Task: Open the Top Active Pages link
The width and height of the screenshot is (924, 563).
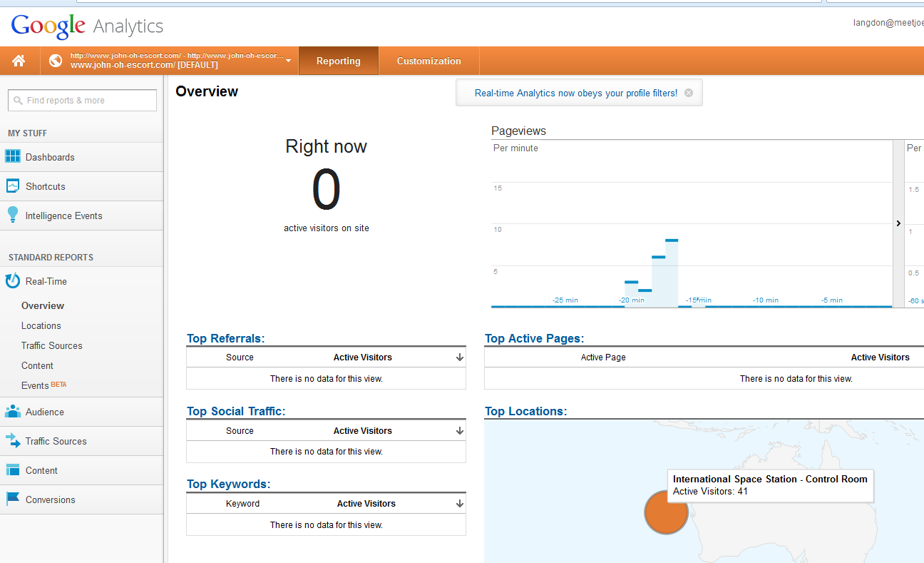Action: coord(534,338)
